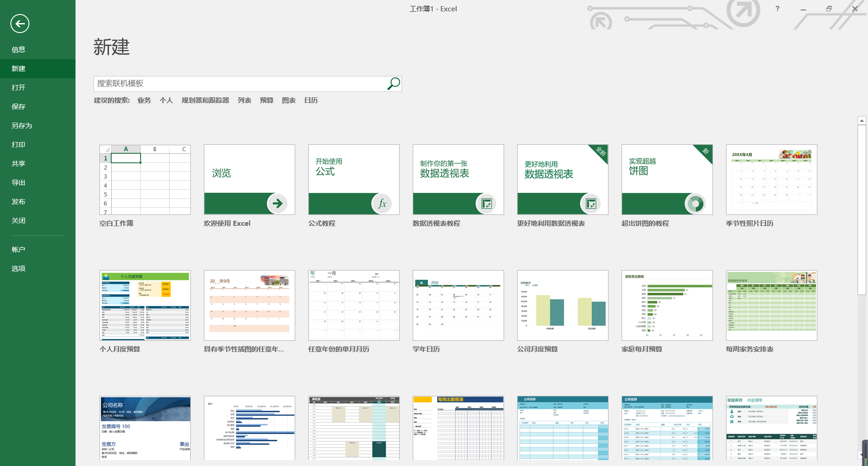Click the template list scroll-down arrow
Viewport: 868px width, 466px height.
(x=862, y=456)
